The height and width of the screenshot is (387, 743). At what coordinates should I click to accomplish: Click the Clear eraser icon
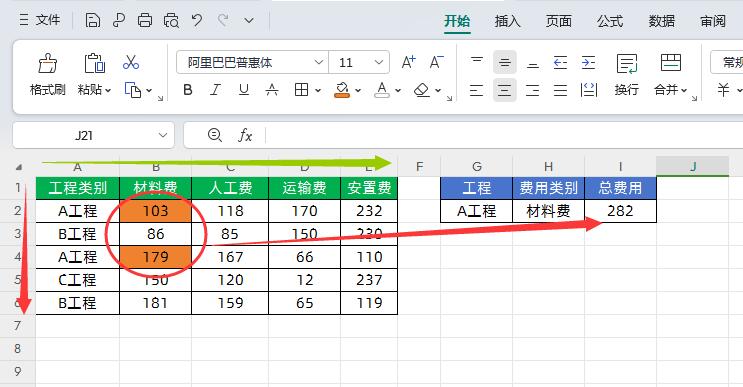tap(422, 90)
